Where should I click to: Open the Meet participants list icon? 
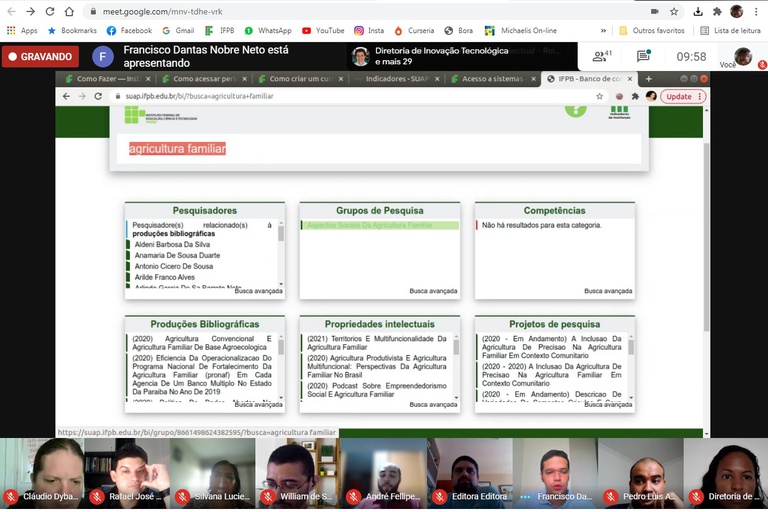(x=601, y=56)
